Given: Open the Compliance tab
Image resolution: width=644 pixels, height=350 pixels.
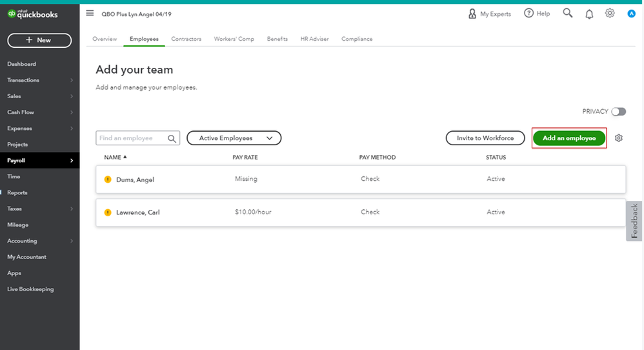Looking at the screenshot, I should click(357, 39).
